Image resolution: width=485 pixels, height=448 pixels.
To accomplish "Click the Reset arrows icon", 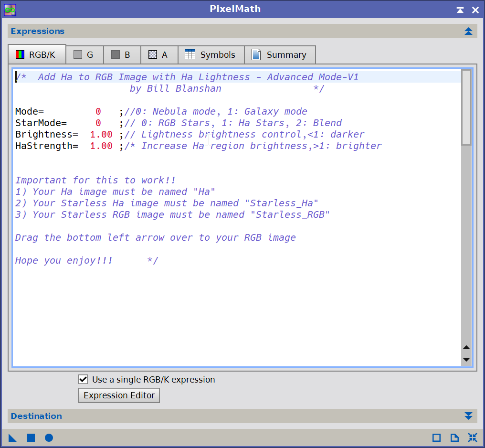I will [473, 437].
